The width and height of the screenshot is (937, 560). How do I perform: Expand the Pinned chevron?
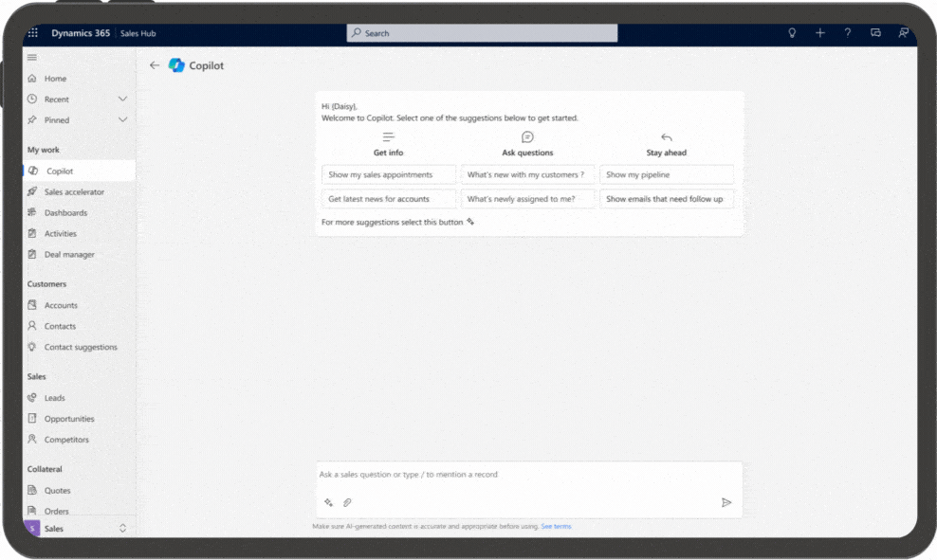point(122,120)
